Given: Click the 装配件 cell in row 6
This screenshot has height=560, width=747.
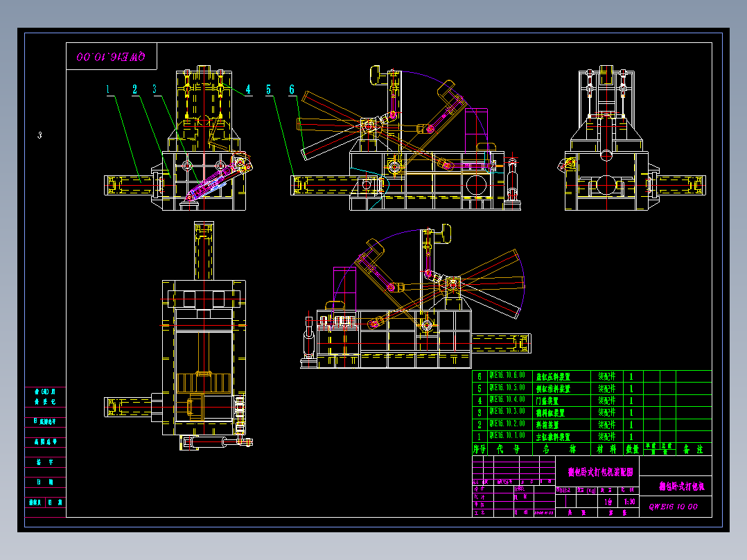Looking at the screenshot, I should click(x=607, y=376).
